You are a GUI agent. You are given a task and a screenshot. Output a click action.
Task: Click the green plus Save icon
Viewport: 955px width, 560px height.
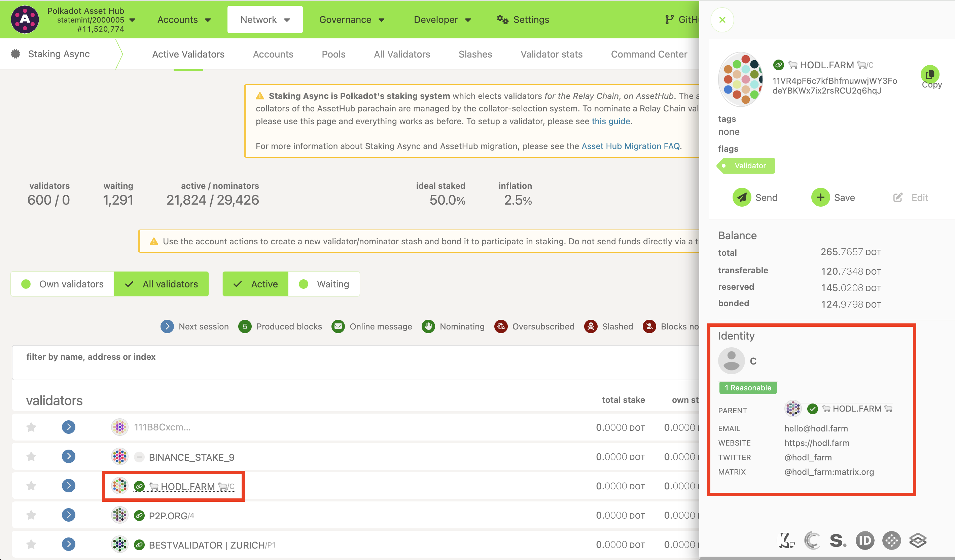pyautogui.click(x=820, y=198)
